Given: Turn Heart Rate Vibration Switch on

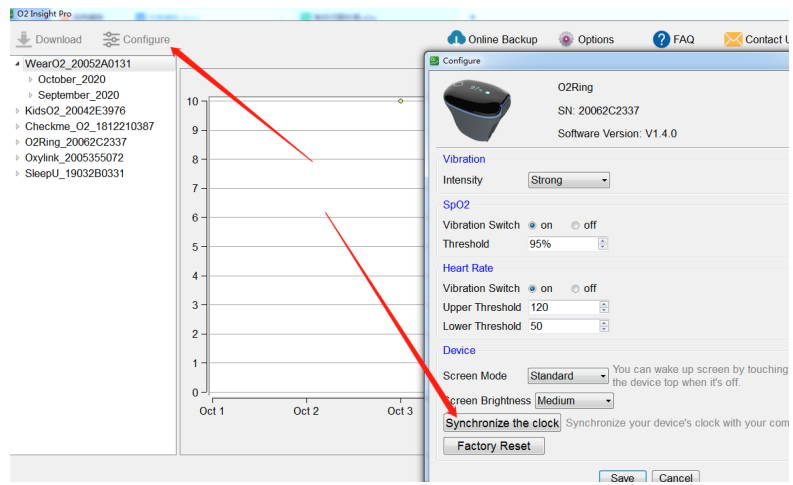Looking at the screenshot, I should [x=532, y=289].
